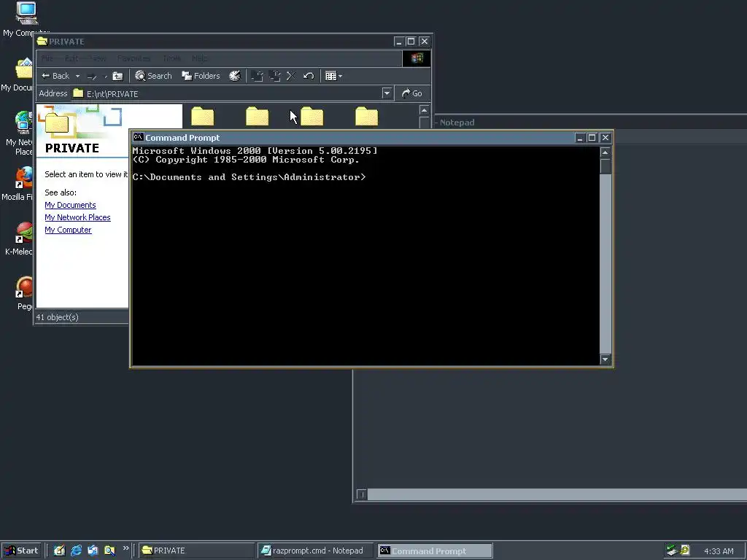Click the Command Prompt taskbar button
747x560 pixels.
coord(435,551)
